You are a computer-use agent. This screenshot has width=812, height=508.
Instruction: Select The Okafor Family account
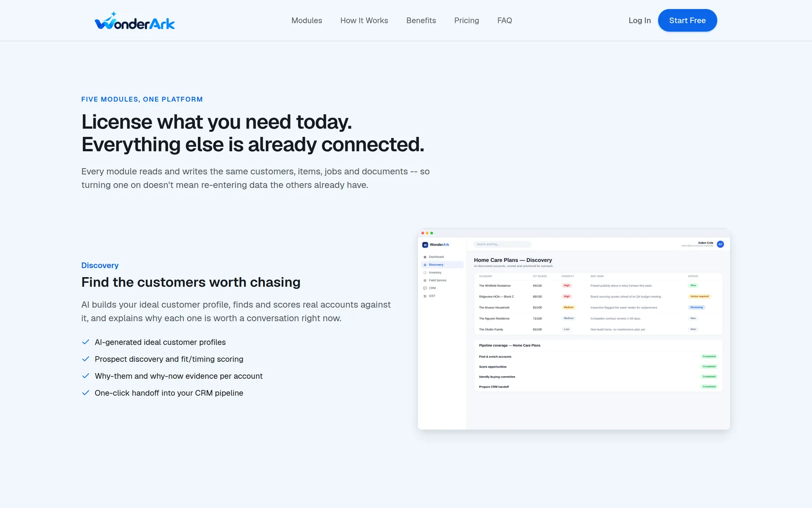(491, 330)
